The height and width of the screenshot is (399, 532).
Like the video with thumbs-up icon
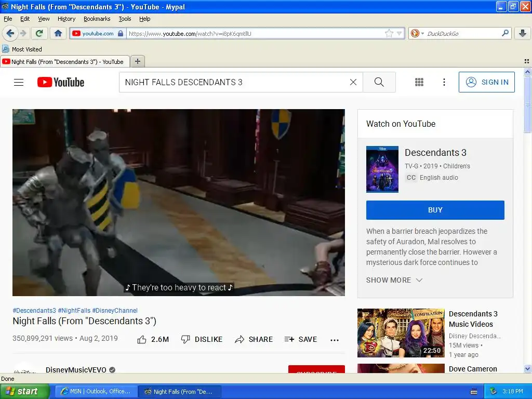click(x=142, y=339)
